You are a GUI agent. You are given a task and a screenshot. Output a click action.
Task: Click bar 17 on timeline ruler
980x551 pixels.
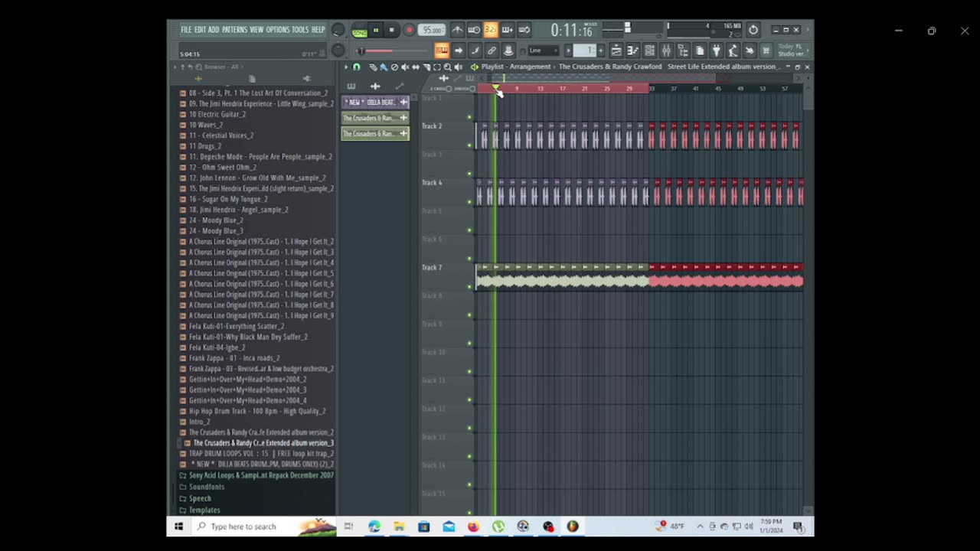[563, 89]
